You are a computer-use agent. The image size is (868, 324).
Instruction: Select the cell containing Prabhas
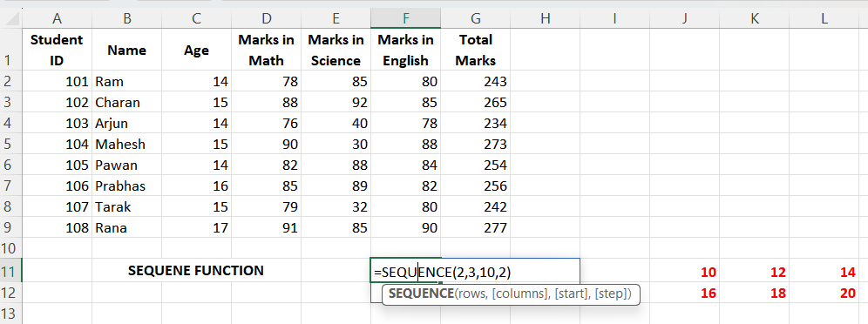tap(126, 186)
